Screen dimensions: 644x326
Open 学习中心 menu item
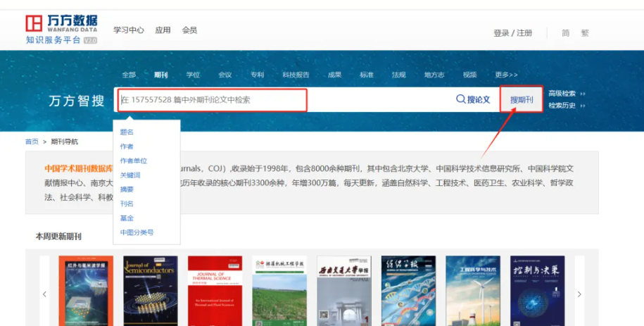pyautogui.click(x=129, y=30)
